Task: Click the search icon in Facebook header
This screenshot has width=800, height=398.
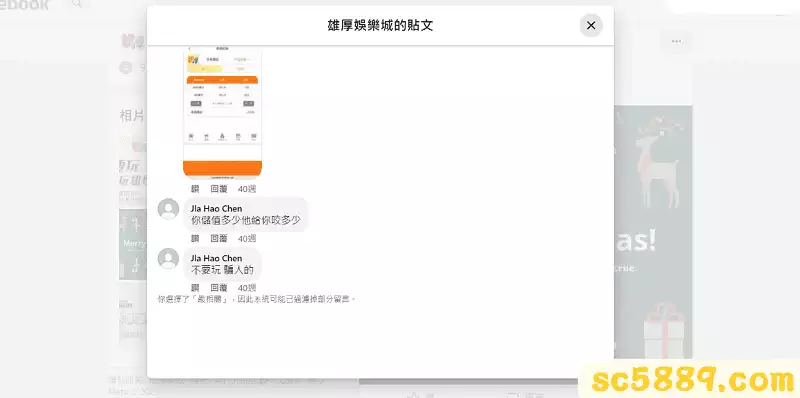Action: [x=77, y=4]
